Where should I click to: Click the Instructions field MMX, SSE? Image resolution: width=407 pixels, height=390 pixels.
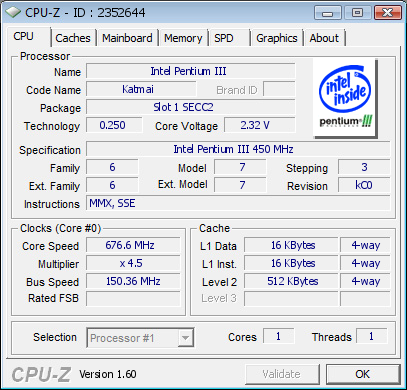238,203
